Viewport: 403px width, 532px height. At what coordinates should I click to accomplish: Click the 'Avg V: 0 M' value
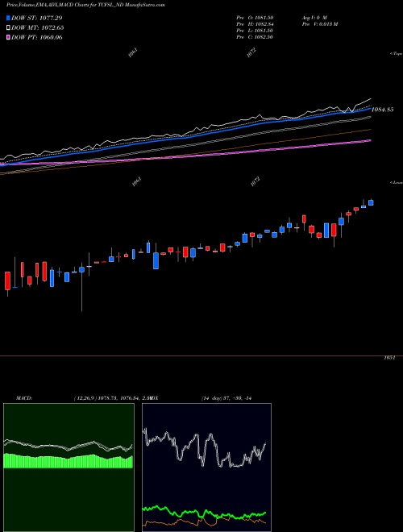tap(314, 18)
